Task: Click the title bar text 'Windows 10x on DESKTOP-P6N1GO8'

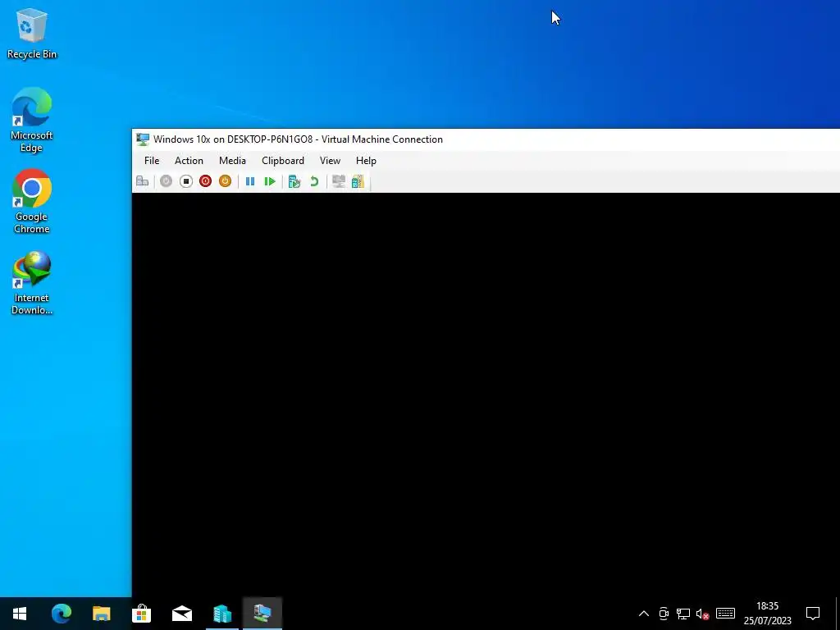Action: (233, 139)
